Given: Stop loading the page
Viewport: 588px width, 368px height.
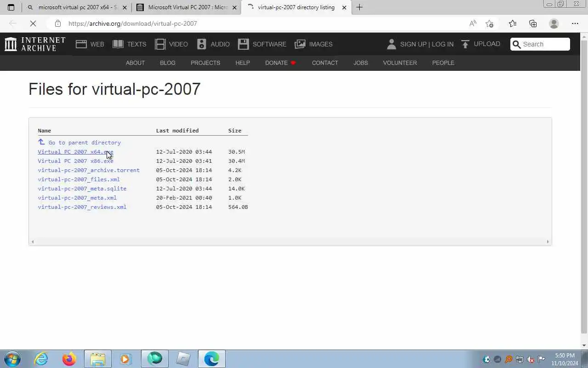Looking at the screenshot, I should pos(33,23).
